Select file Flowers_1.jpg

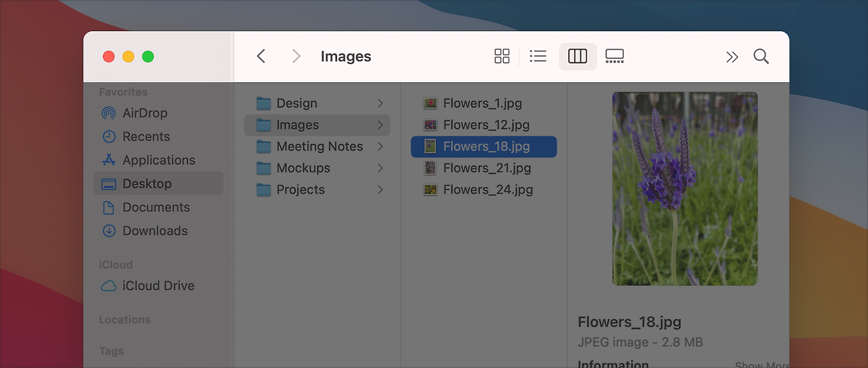[484, 103]
